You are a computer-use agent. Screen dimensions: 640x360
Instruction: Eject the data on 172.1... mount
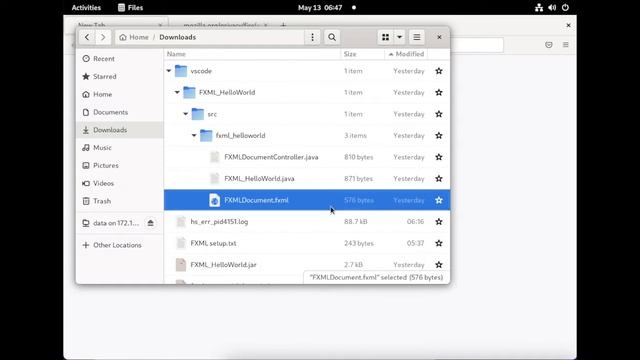[151, 223]
